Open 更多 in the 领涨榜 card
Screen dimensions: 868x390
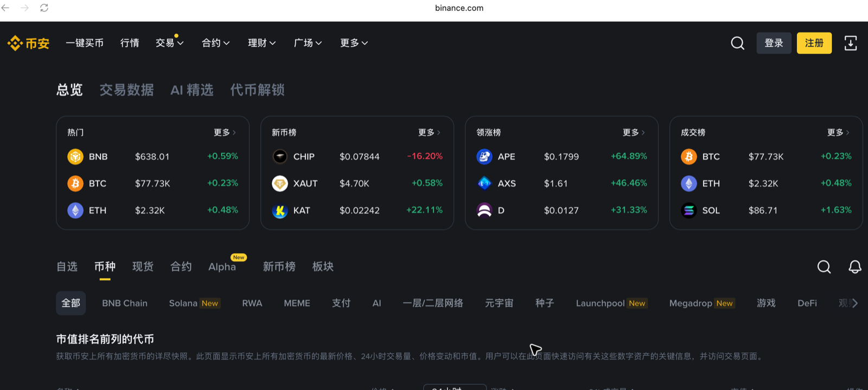[x=634, y=132]
